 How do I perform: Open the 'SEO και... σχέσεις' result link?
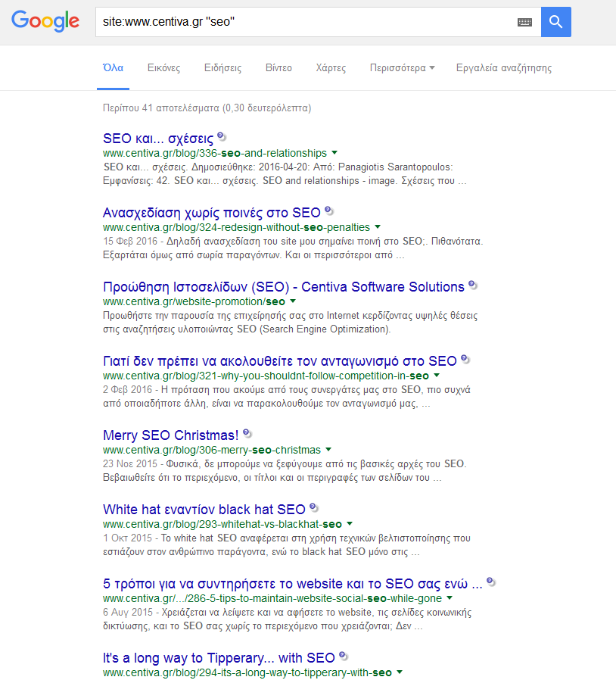click(158, 139)
